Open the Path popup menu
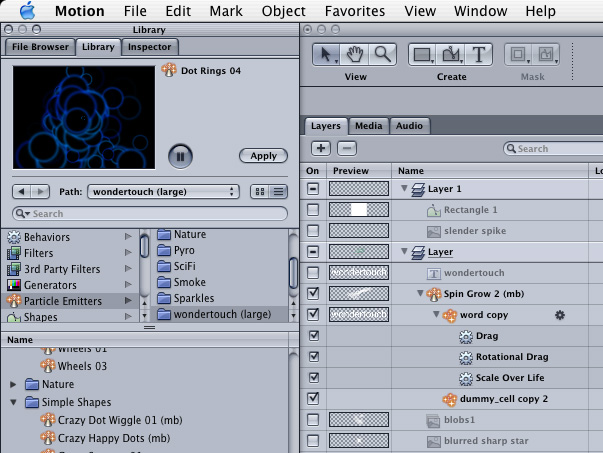The width and height of the screenshot is (603, 453). pyautogui.click(x=163, y=192)
